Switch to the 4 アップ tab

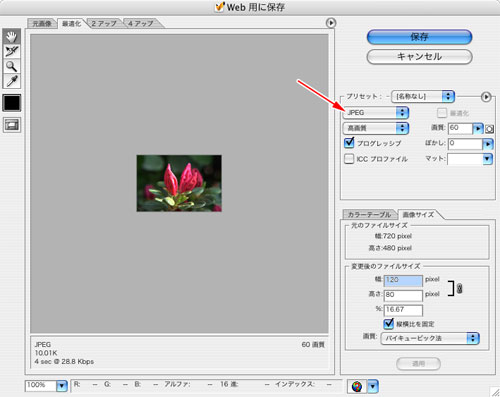tap(141, 24)
